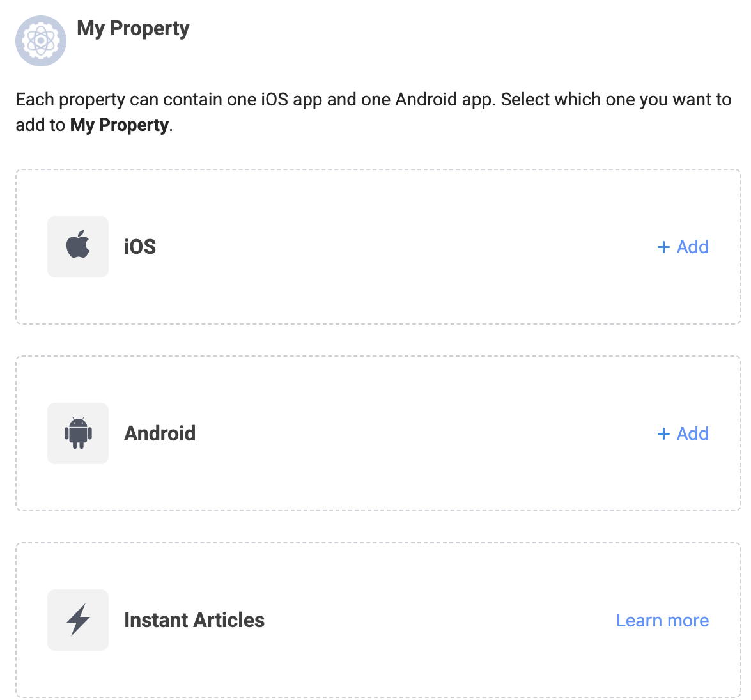Add an Android app to the property

[683, 433]
